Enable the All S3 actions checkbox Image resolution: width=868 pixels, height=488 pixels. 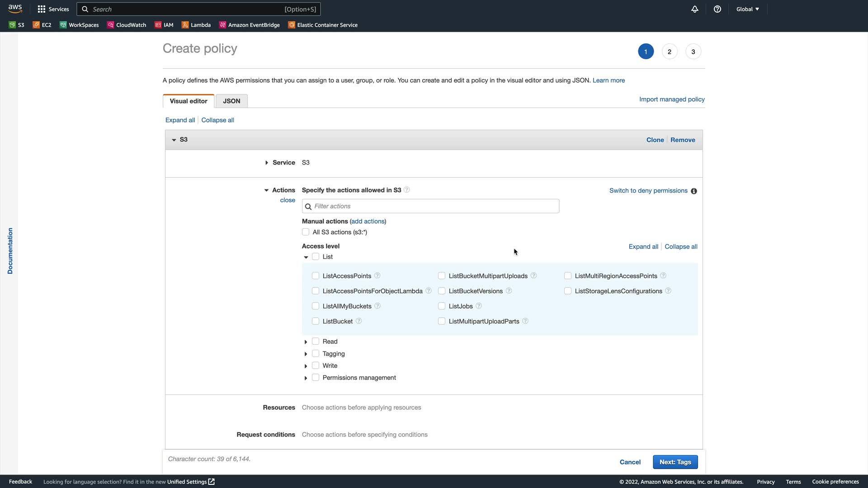(306, 232)
